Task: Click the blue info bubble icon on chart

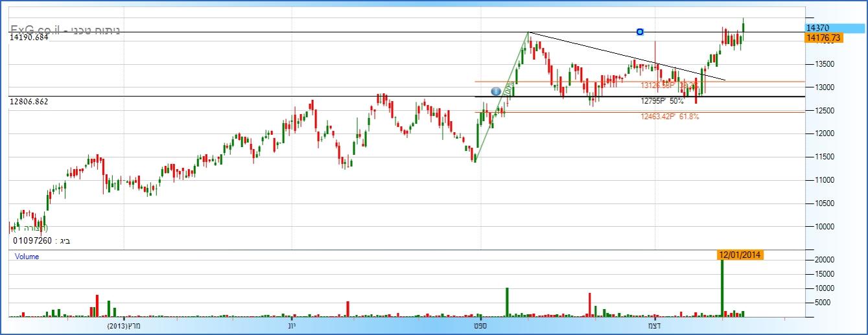Action: pyautogui.click(x=496, y=91)
